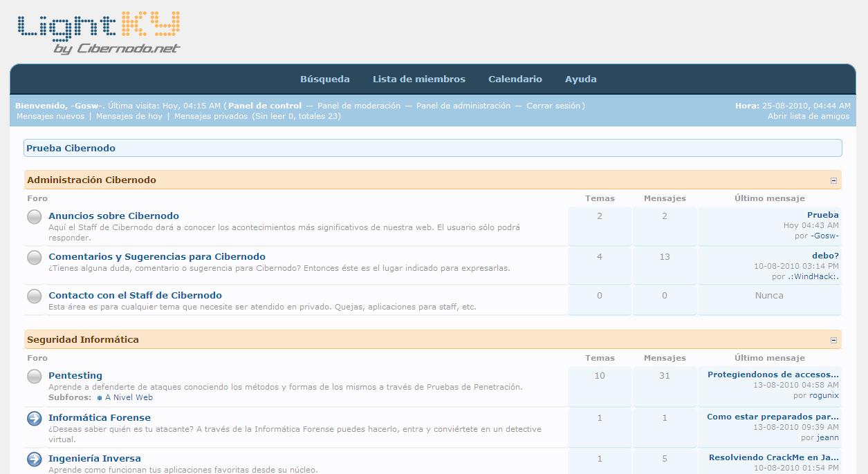The width and height of the screenshot is (868, 474).
Task: View Mensajes privados inbox
Action: tap(210, 116)
